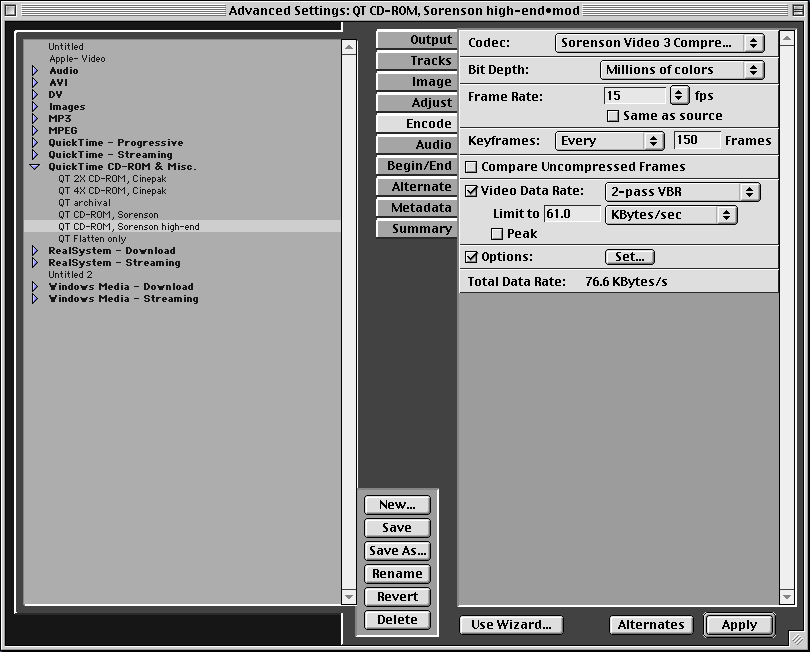Open the Codec dropdown menu
The image size is (810, 652).
click(659, 43)
